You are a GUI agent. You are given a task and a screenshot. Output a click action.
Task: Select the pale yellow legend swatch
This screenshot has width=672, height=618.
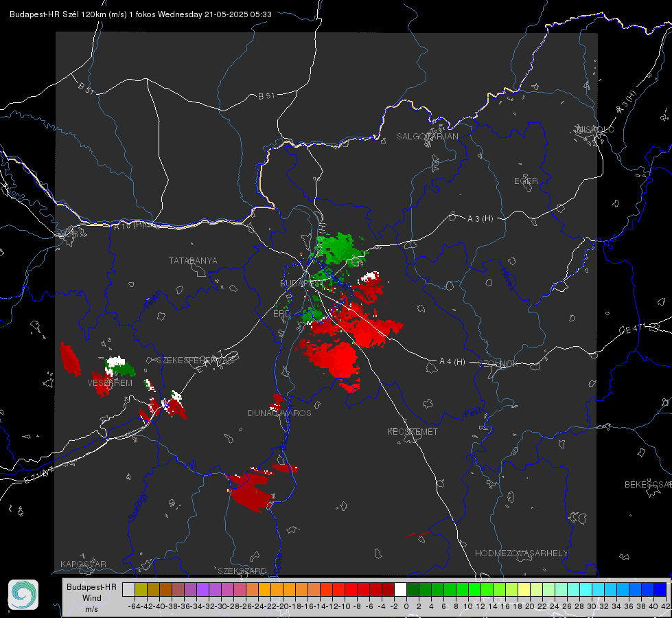[524, 589]
